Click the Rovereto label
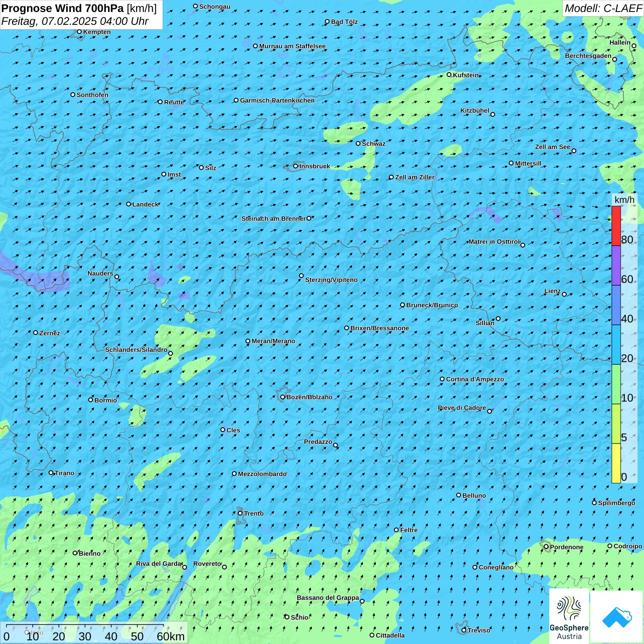The image size is (644, 644). point(207,563)
